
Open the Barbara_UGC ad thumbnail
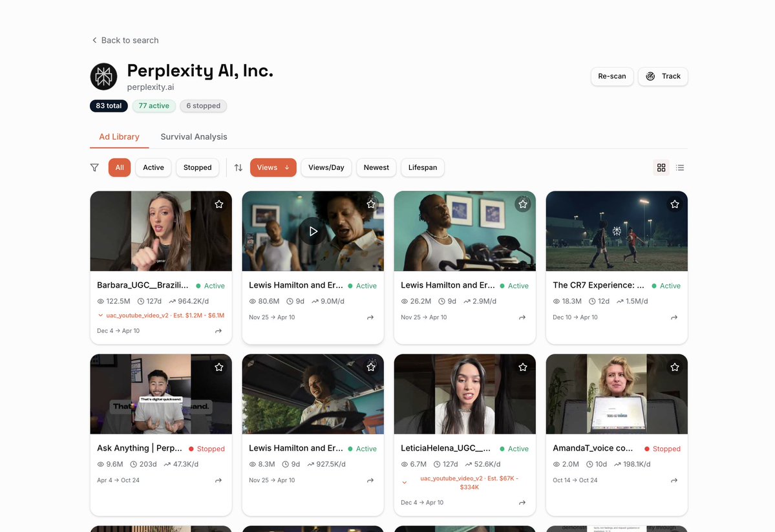pos(161,231)
